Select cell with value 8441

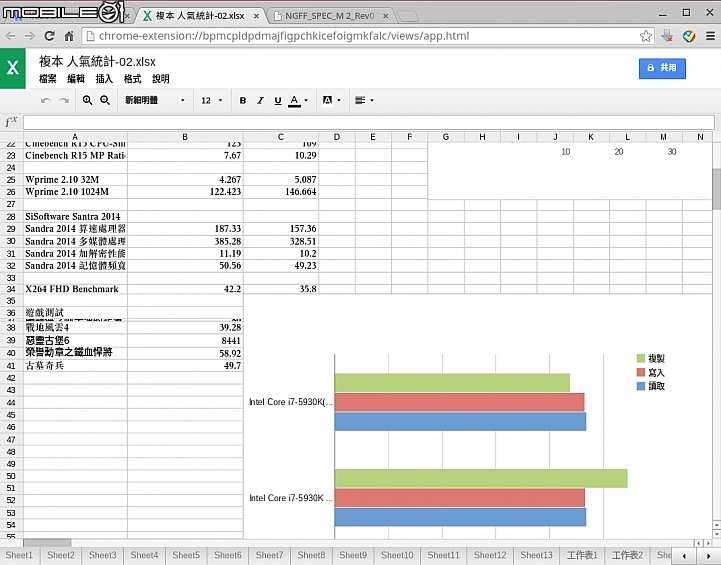pyautogui.click(x=185, y=341)
